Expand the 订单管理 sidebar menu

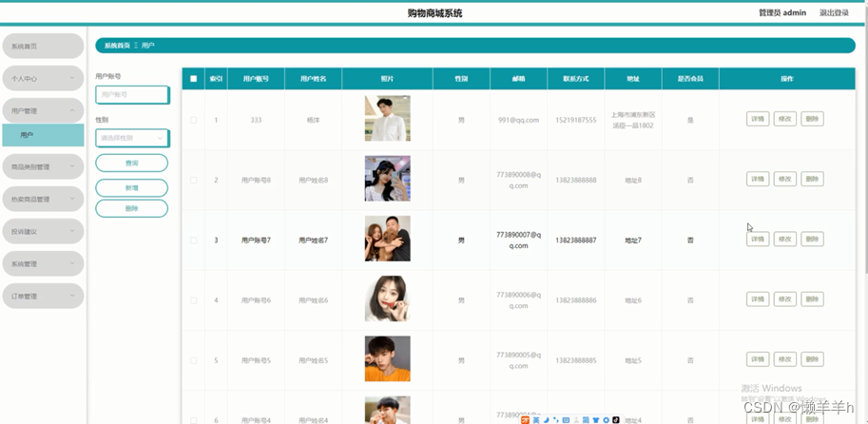(43, 297)
